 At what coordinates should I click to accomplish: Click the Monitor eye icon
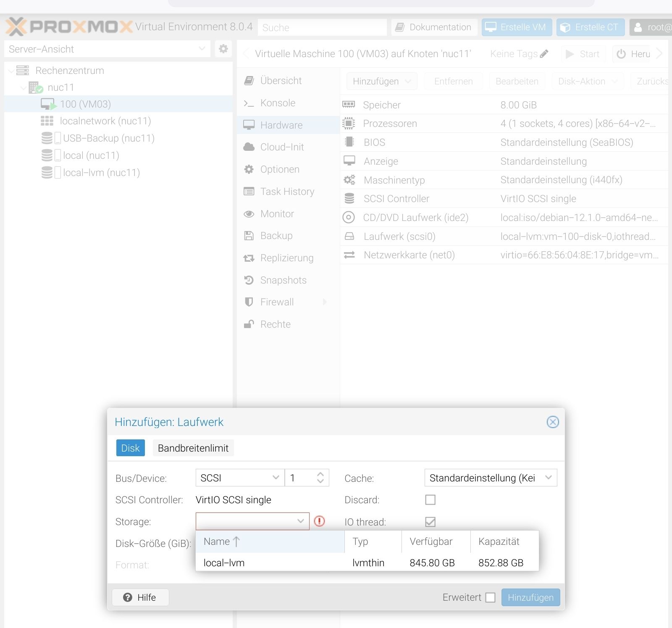249,214
